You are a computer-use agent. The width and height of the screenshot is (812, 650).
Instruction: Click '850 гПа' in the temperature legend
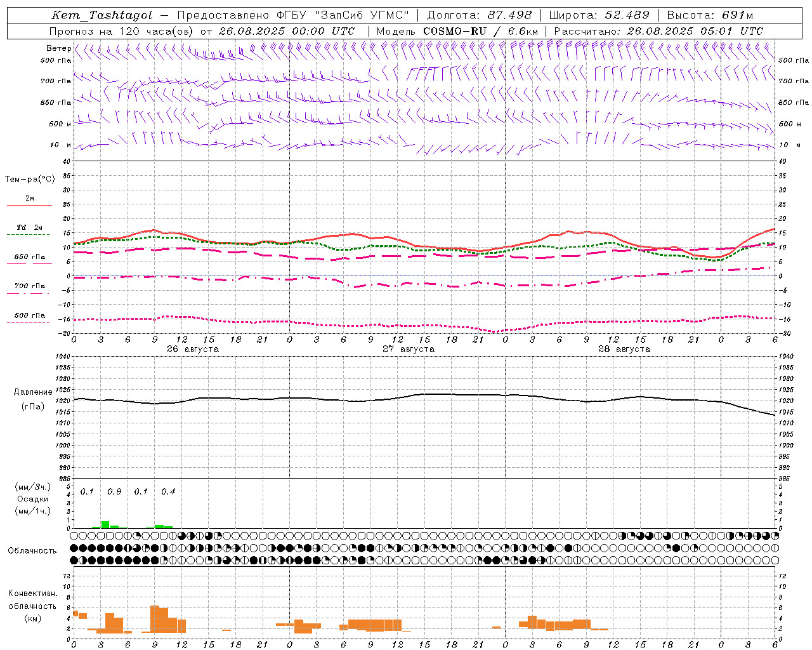[x=30, y=257]
